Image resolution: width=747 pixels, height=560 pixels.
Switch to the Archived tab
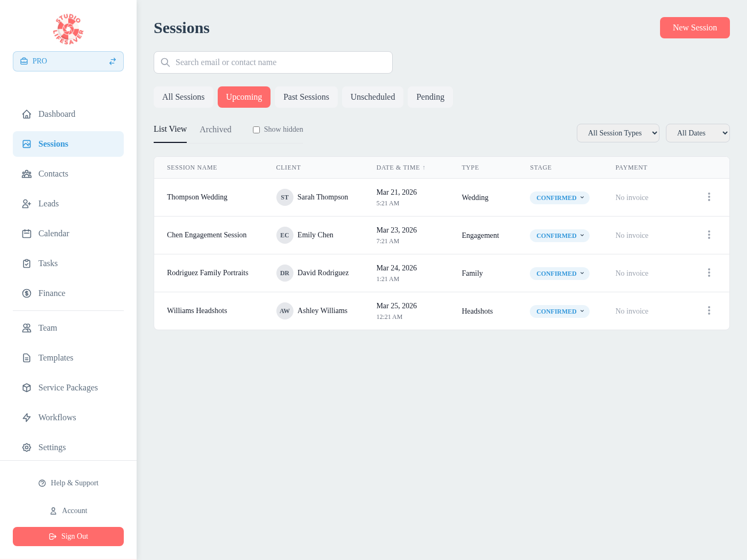coord(216,129)
